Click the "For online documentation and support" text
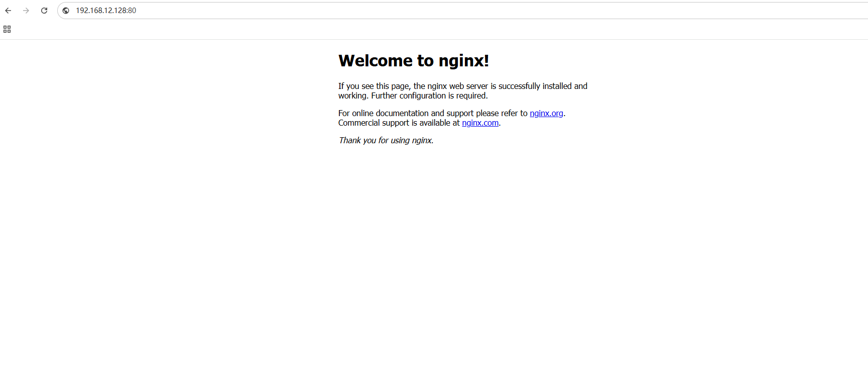868x383 pixels. 406,114
